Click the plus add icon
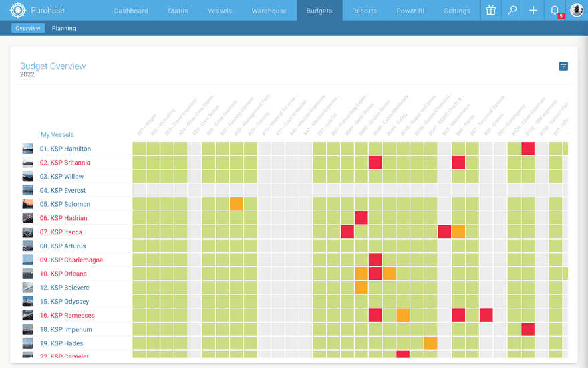This screenshot has height=368, width=588. click(x=533, y=10)
